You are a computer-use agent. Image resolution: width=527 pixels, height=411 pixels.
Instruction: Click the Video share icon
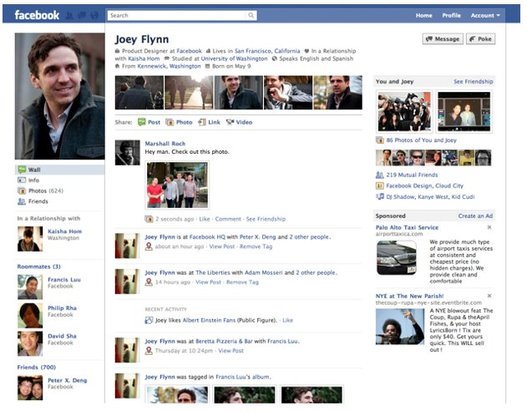tap(230, 122)
